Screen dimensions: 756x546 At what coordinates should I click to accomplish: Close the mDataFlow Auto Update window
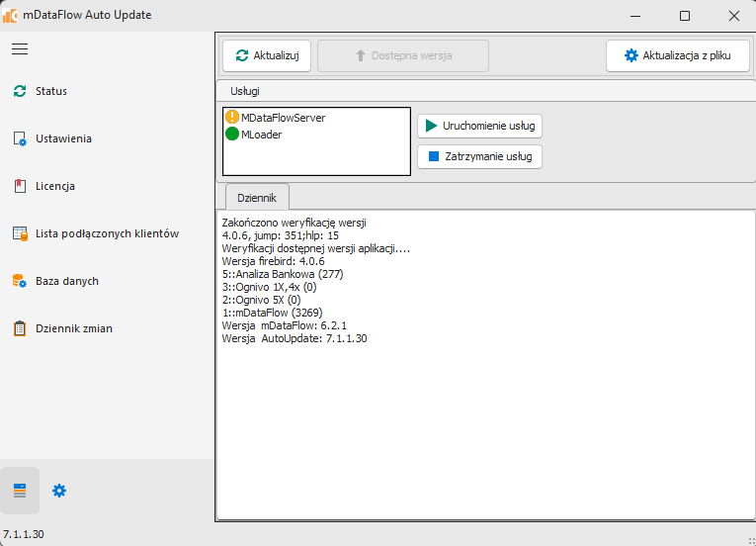click(x=734, y=16)
